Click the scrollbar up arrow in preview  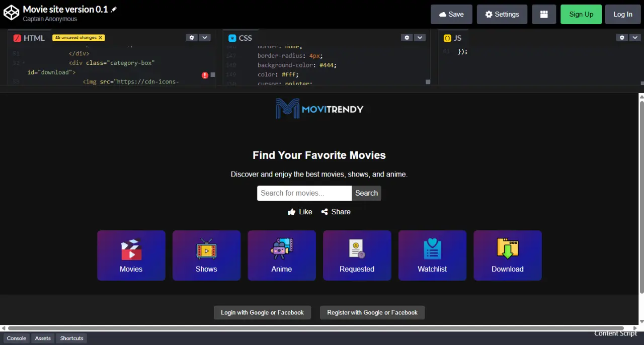click(x=641, y=96)
